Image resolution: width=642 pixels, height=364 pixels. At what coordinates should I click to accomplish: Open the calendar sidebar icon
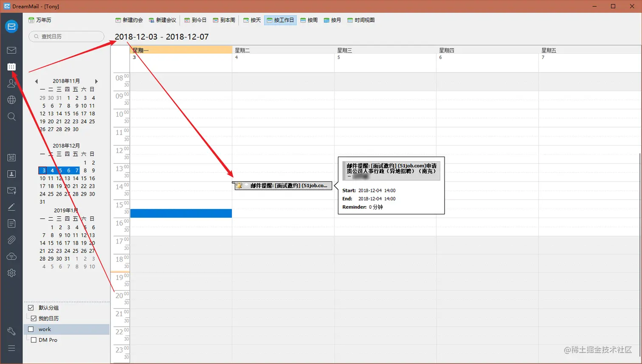pos(11,67)
